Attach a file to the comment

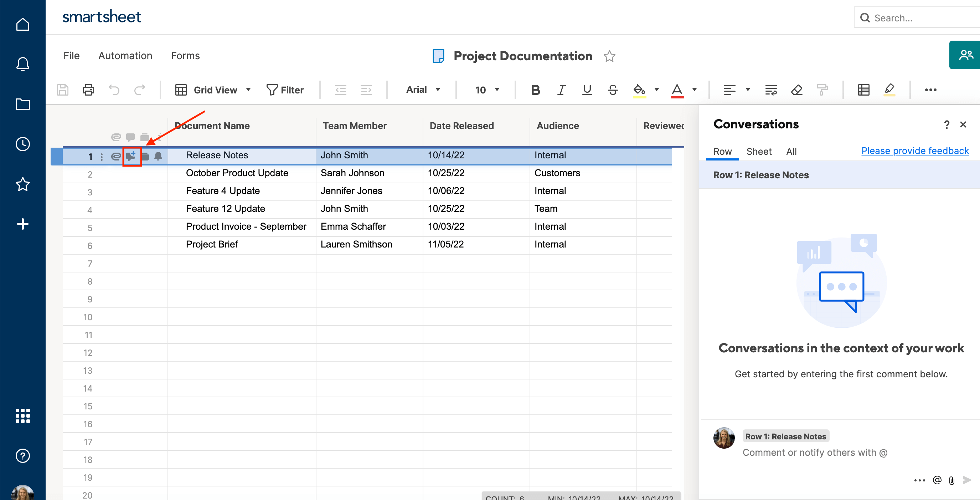pos(951,480)
